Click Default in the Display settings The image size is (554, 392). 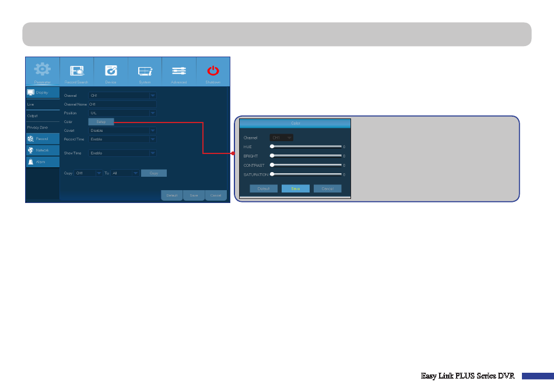(x=172, y=195)
